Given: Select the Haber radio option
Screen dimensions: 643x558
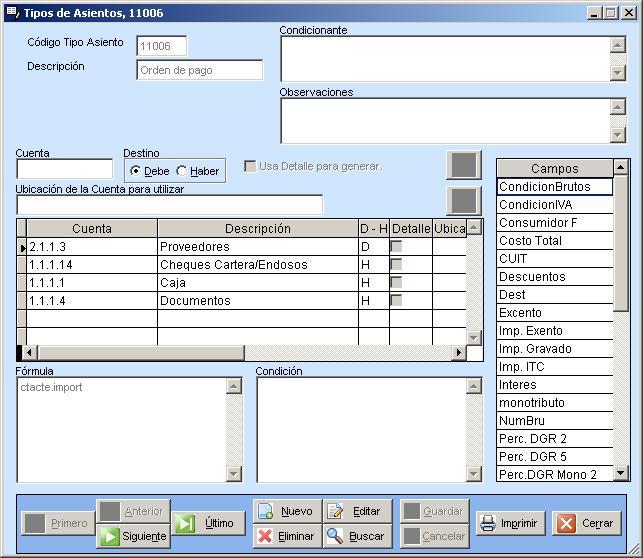Looking at the screenshot, I should pyautogui.click(x=182, y=171).
